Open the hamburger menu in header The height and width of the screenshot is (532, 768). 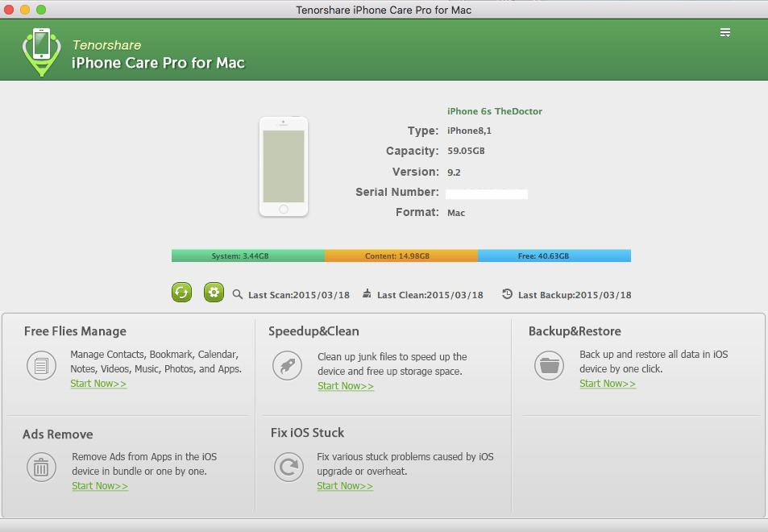tap(725, 33)
